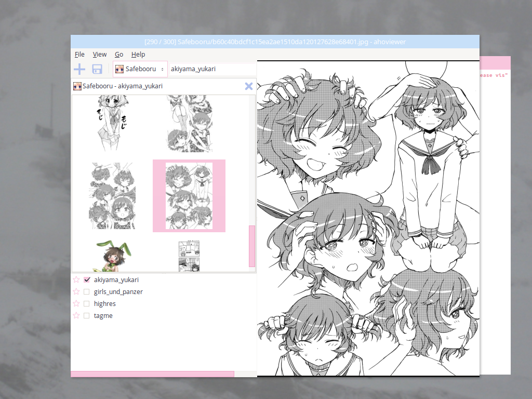Select the top thumbnail above the highlighted one
532x399 pixels.
(190, 124)
